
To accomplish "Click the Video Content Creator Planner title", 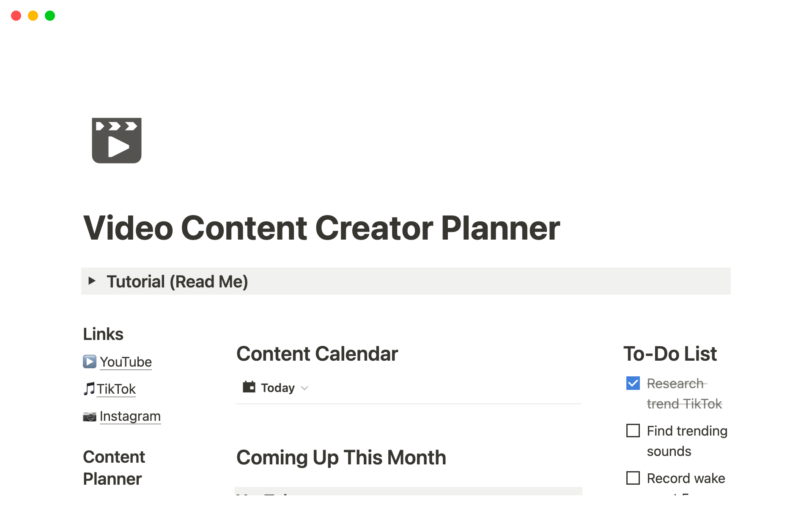I will click(x=321, y=228).
